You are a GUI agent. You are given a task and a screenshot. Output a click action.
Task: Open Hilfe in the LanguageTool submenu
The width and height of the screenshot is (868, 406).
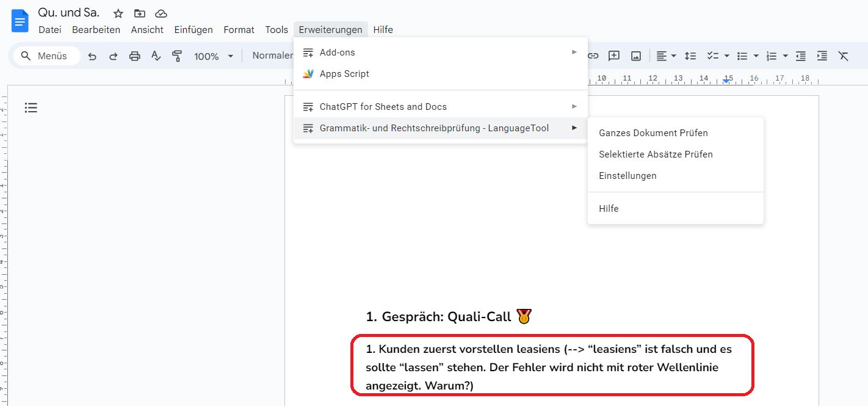(676, 209)
